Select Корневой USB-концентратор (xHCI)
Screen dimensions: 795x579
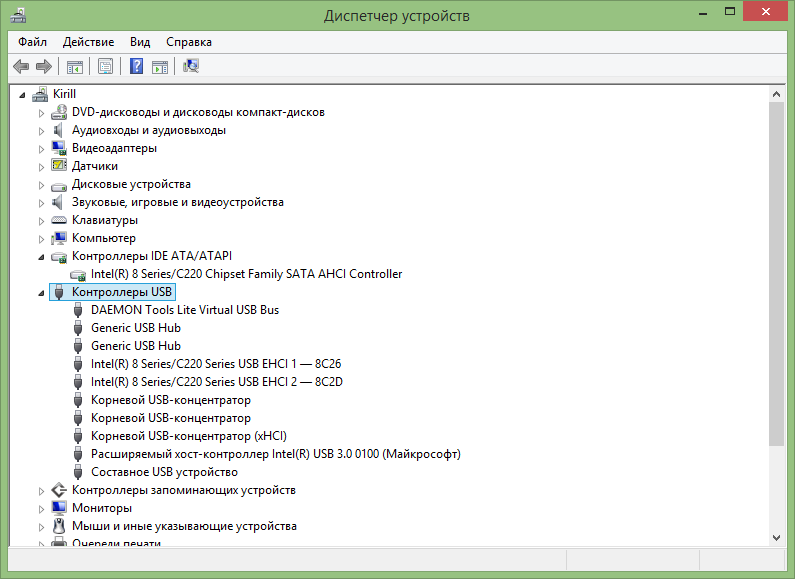189,436
